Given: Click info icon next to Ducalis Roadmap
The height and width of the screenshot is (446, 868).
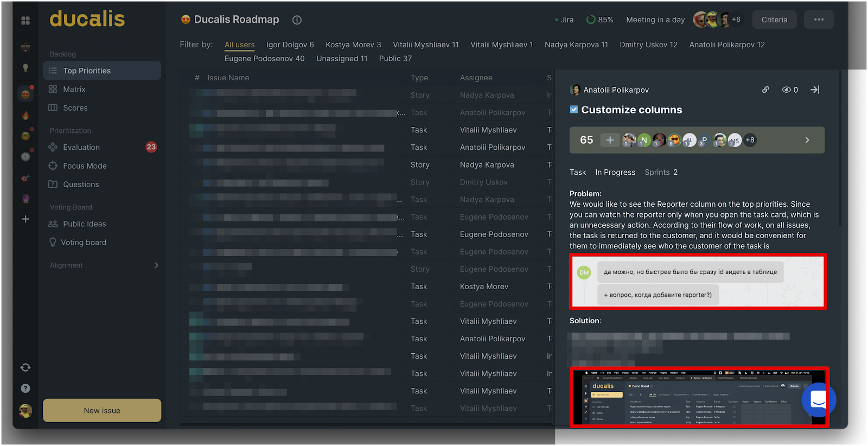Looking at the screenshot, I should pyautogui.click(x=297, y=20).
